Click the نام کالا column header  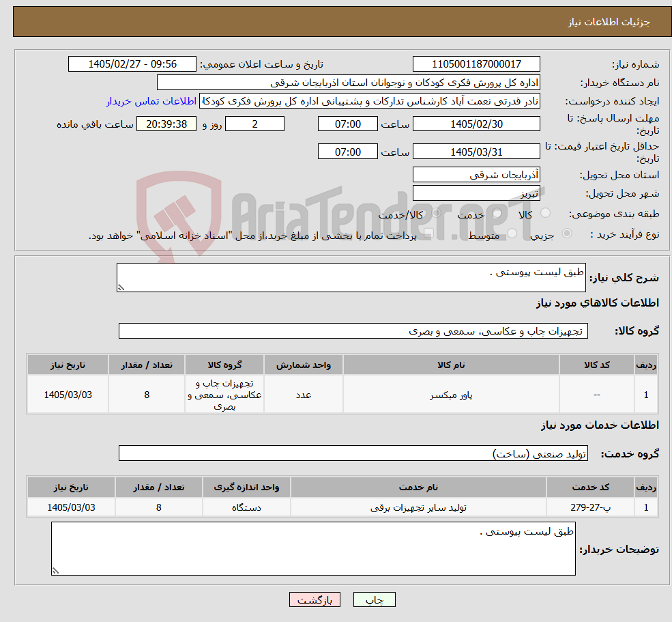click(x=451, y=365)
